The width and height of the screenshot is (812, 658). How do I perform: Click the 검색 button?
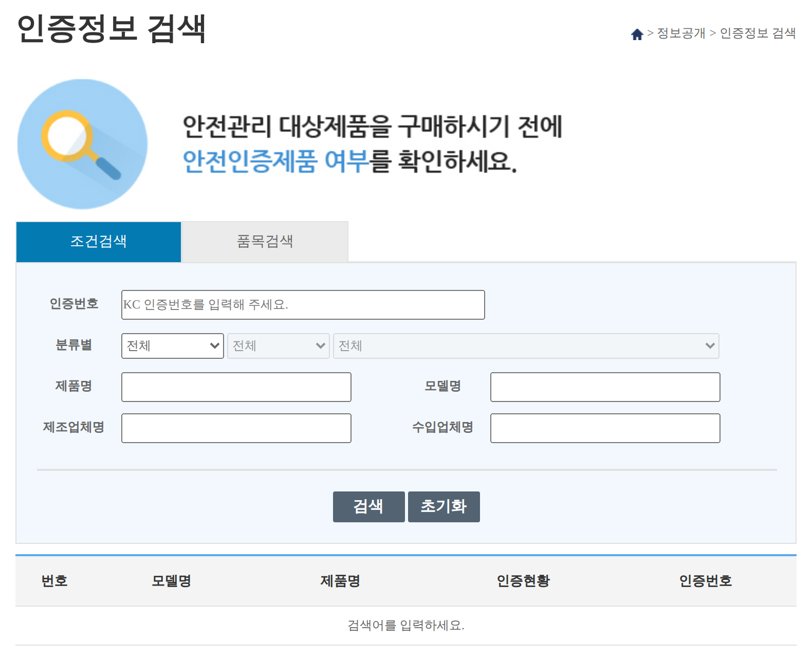click(x=369, y=507)
